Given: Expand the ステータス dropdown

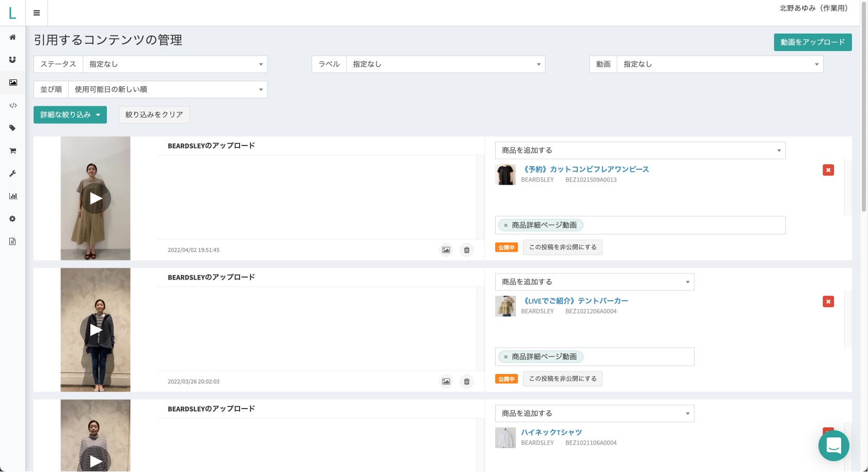Looking at the screenshot, I should click(175, 64).
